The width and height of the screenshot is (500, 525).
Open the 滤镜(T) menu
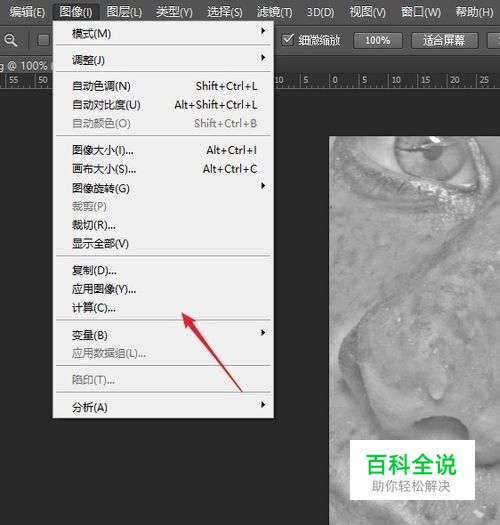click(x=275, y=12)
